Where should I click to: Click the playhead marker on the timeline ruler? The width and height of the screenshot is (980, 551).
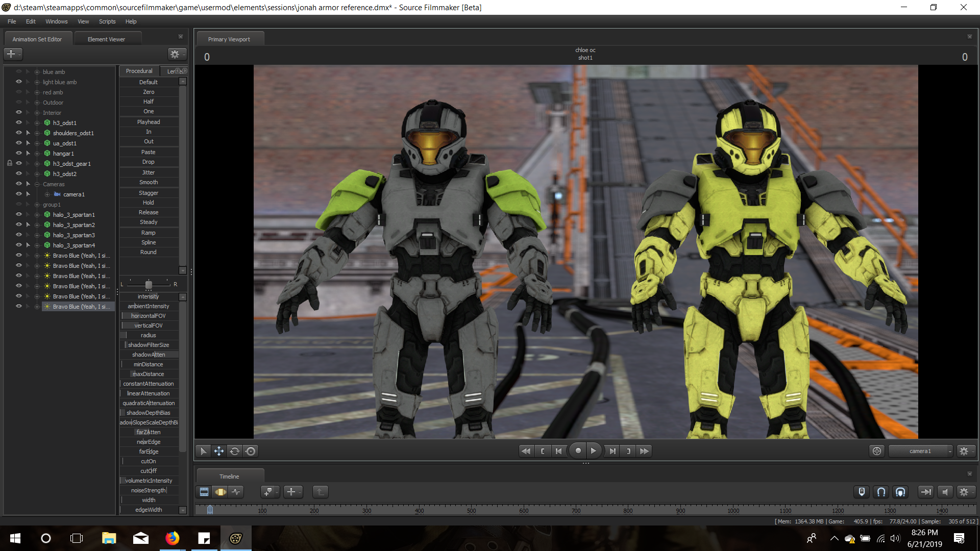[x=210, y=509]
